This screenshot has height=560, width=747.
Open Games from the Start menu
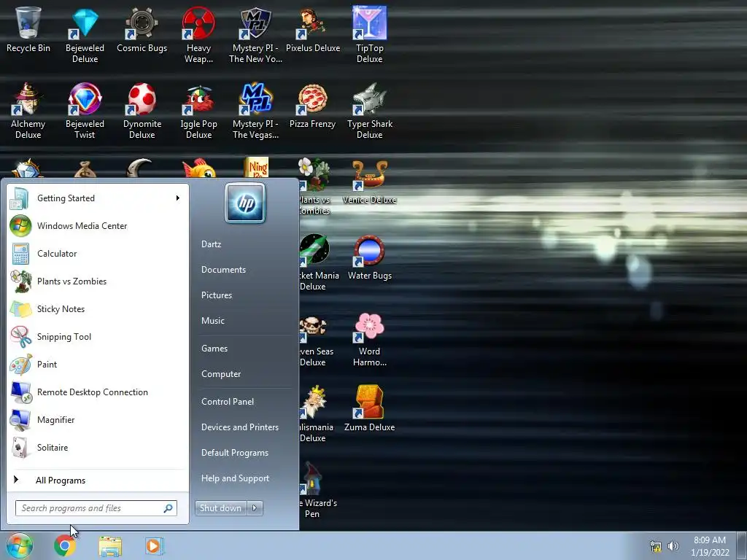pos(214,349)
